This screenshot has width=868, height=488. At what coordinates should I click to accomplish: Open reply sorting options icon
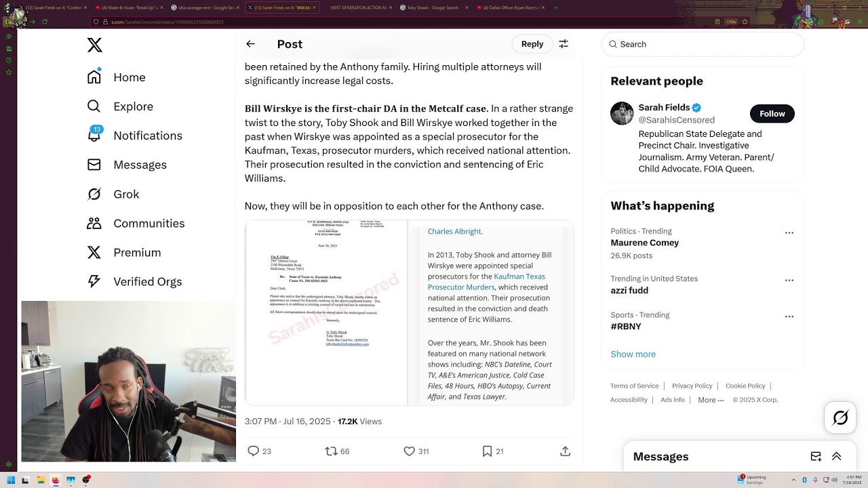coord(564,44)
